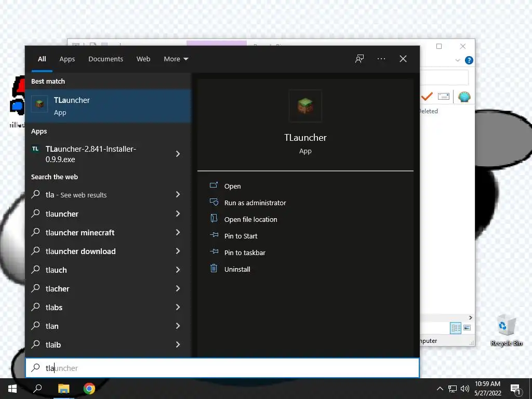The width and height of the screenshot is (532, 399).
Task: Click Open action for TLauncher
Action: (x=232, y=187)
